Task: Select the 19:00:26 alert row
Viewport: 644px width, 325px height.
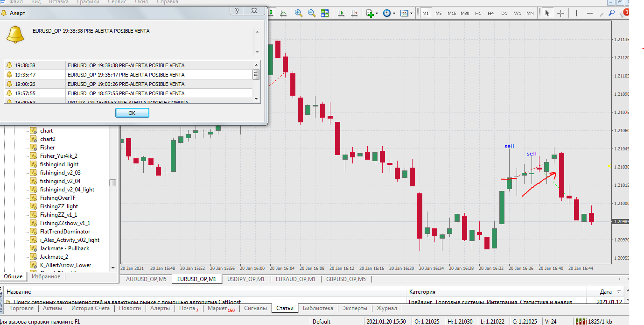Action: pyautogui.click(x=128, y=84)
